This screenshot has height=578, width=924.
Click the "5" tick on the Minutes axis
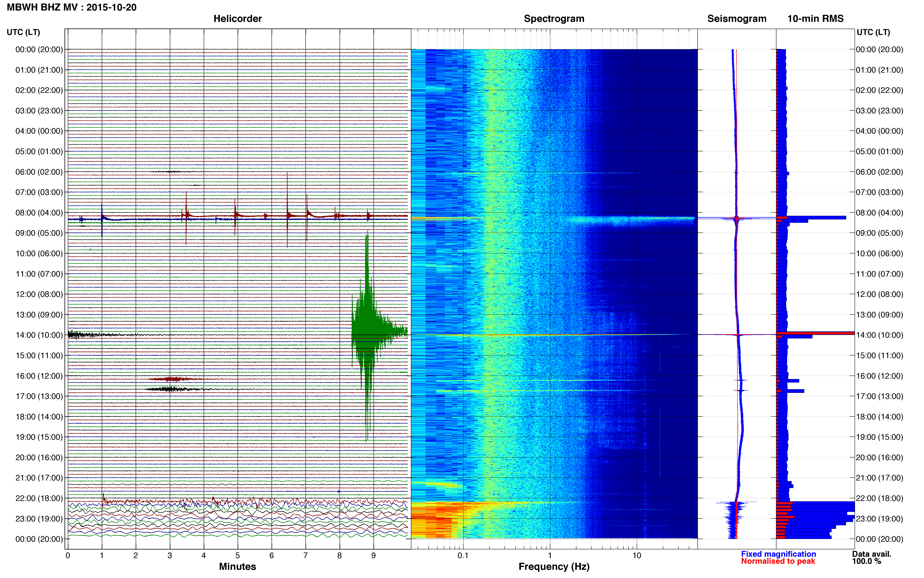(x=238, y=555)
